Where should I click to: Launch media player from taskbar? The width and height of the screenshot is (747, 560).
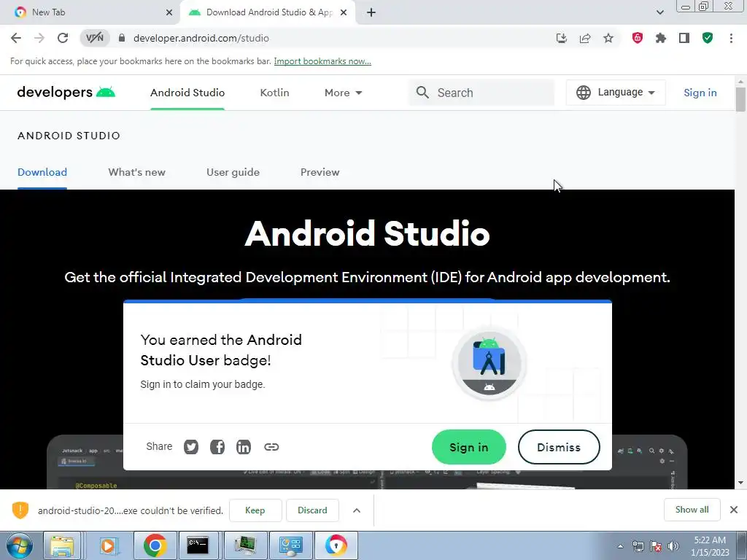108,545
